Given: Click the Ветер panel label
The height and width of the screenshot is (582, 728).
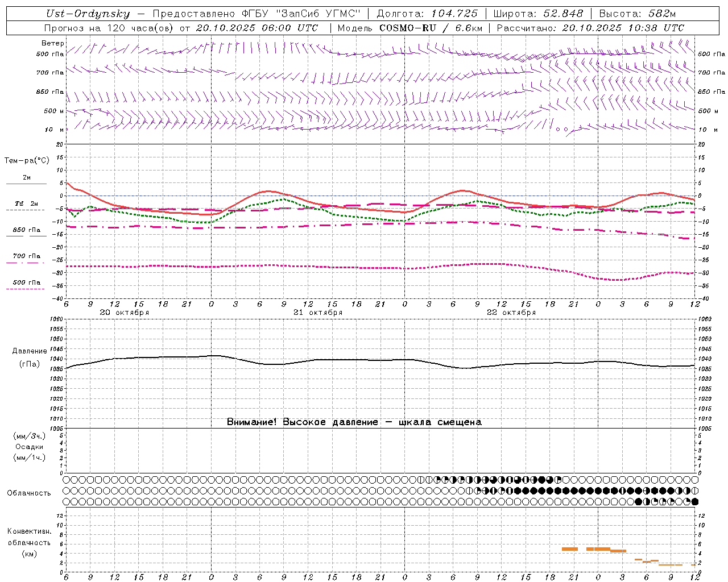Looking at the screenshot, I should point(53,43).
